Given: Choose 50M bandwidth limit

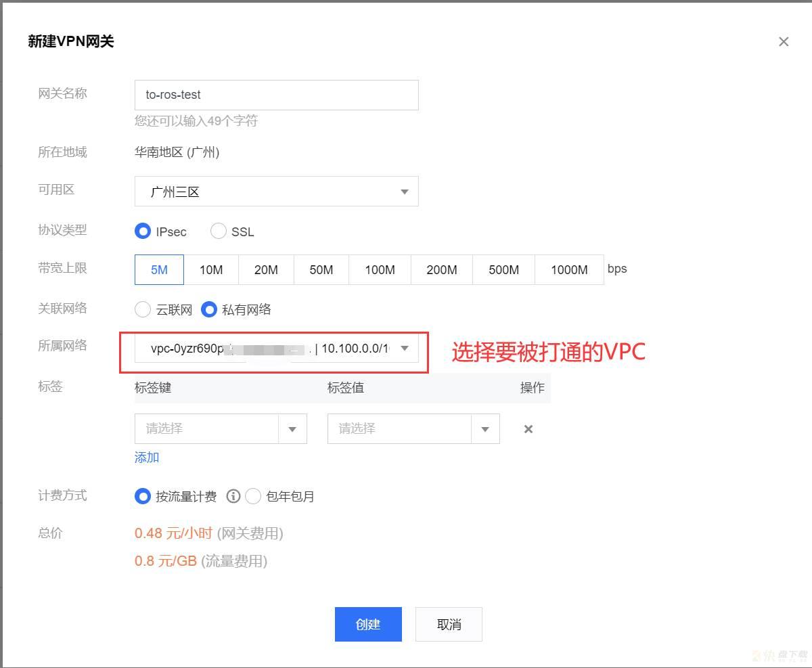Looking at the screenshot, I should pyautogui.click(x=321, y=269).
